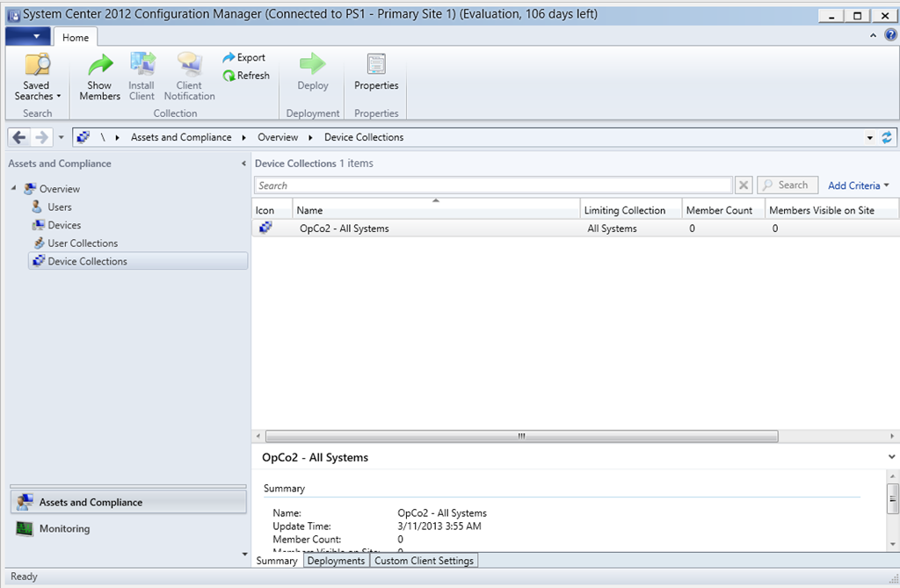This screenshot has width=900, height=588.
Task: Click the Search button
Action: (x=787, y=185)
